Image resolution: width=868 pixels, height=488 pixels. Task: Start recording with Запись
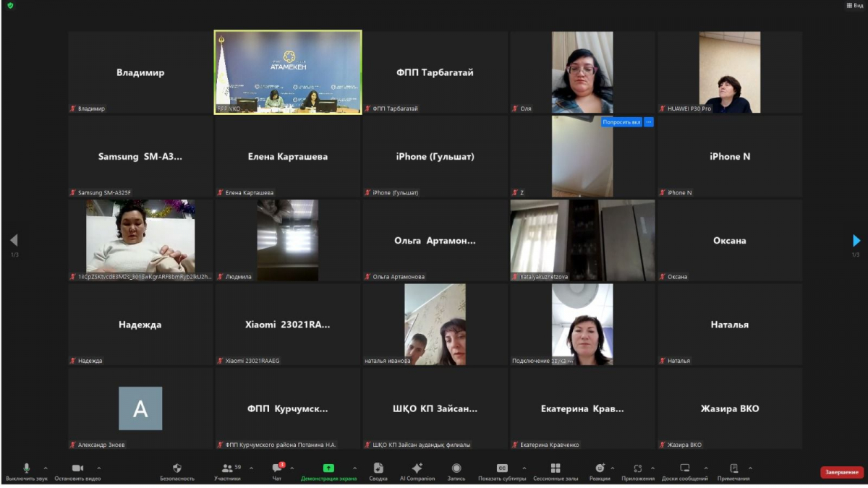click(x=456, y=472)
